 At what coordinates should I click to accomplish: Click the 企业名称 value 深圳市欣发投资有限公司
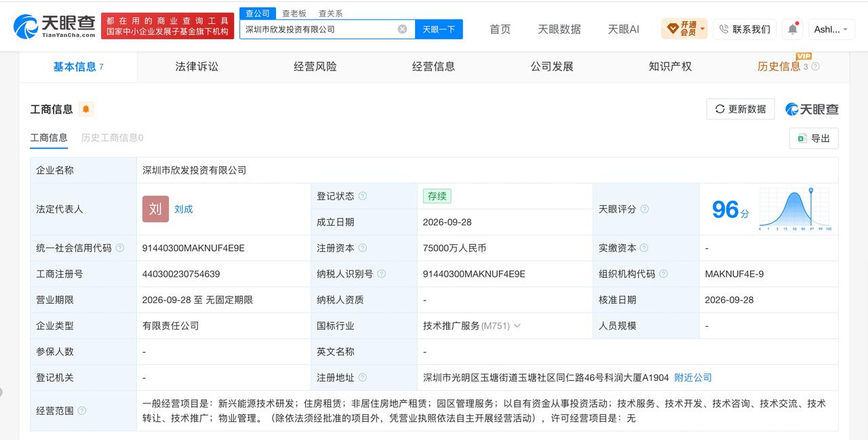195,170
